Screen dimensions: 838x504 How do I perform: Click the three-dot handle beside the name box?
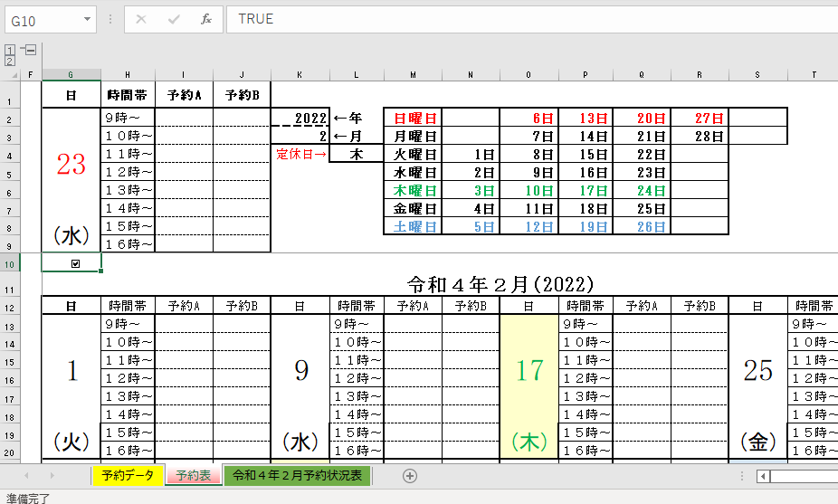point(110,19)
